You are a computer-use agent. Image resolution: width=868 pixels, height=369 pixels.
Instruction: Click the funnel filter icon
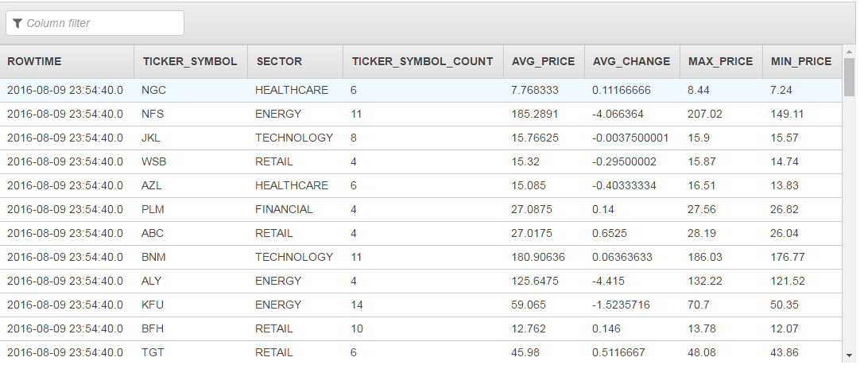coord(17,23)
